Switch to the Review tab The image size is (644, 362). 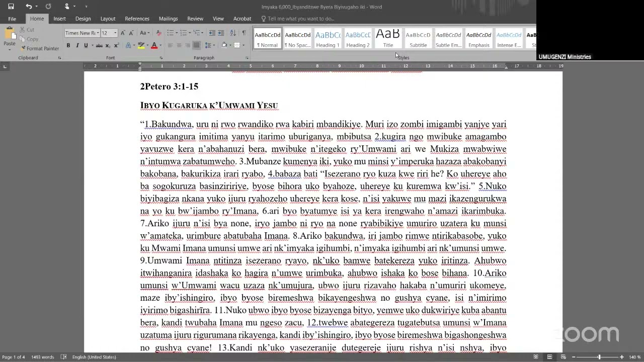coord(195,19)
